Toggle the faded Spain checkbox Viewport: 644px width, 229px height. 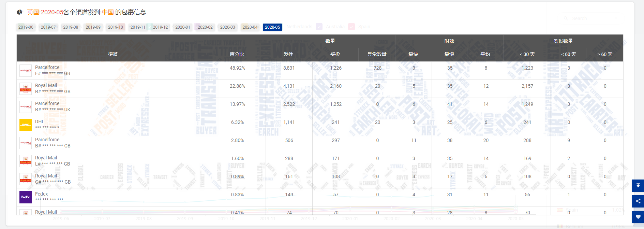(x=351, y=27)
